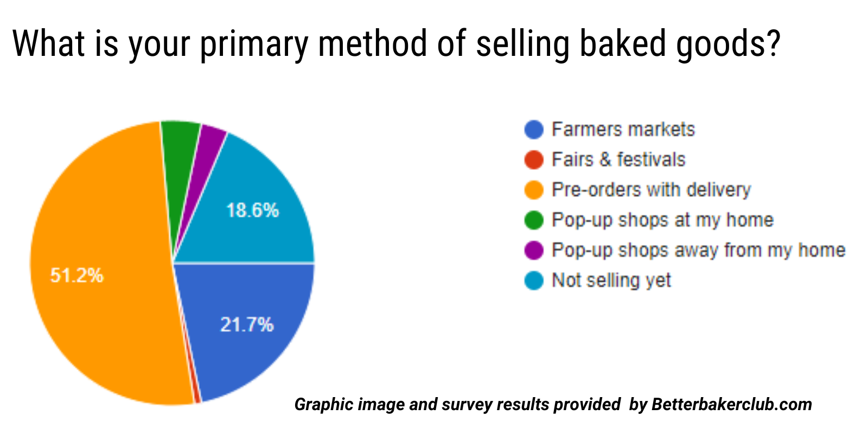Select Pop-up shops away from my home label
Viewport: 868px width, 434px height.
pyautogui.click(x=699, y=250)
